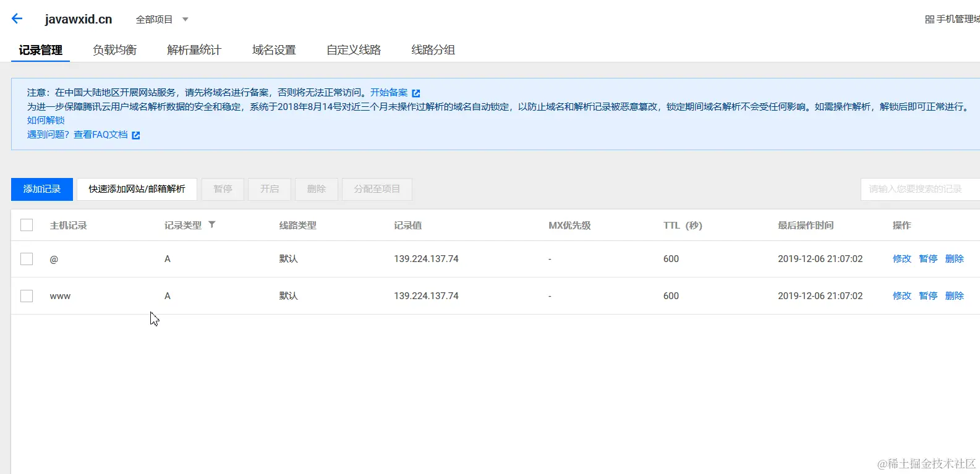Click external-link icon next to 开始备案

(416, 93)
